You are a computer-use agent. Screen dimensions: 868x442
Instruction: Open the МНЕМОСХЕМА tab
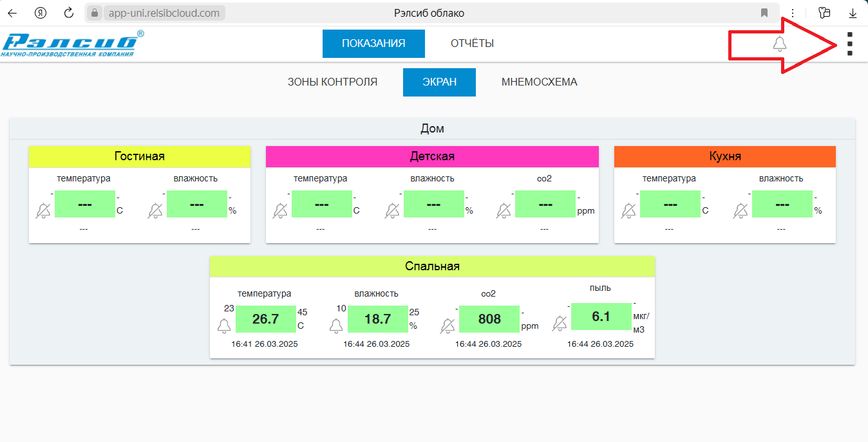pyautogui.click(x=539, y=82)
